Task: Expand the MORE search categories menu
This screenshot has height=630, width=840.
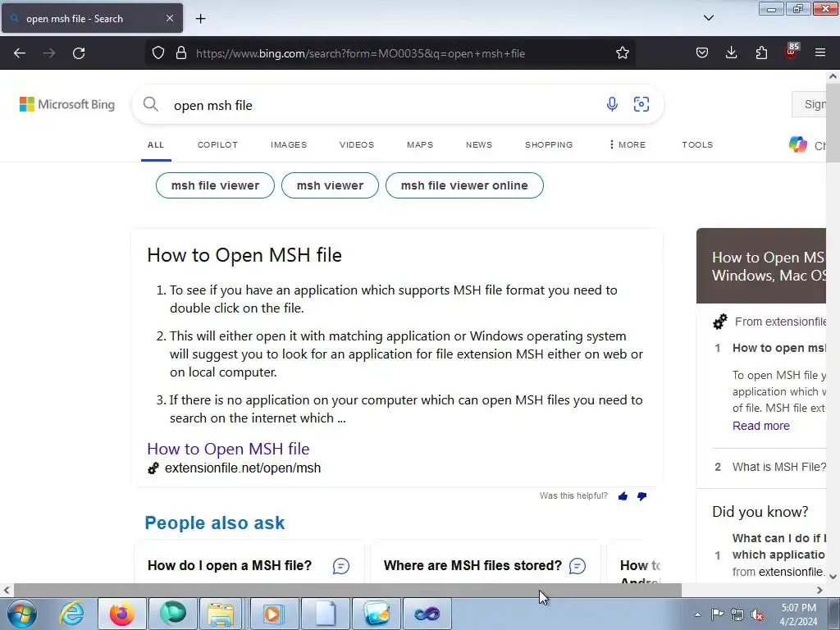Action: [x=628, y=145]
